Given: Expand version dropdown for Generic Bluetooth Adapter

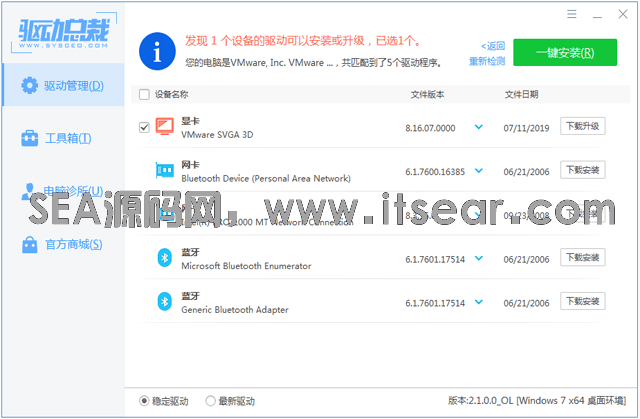Looking at the screenshot, I should click(x=479, y=302).
